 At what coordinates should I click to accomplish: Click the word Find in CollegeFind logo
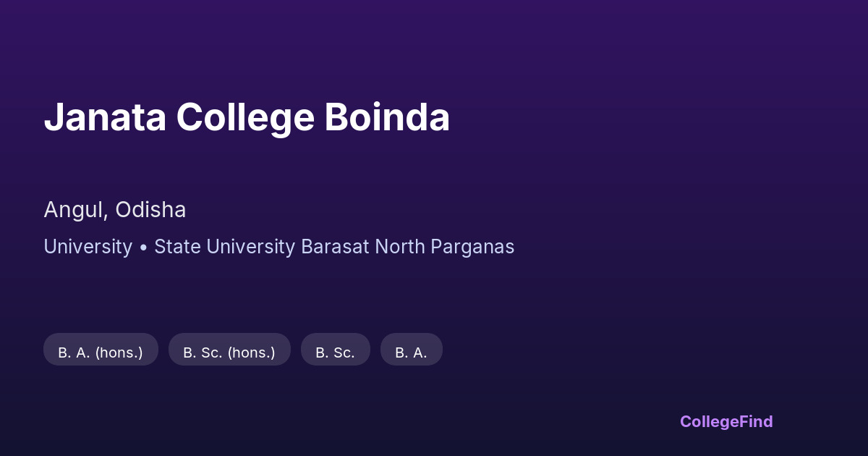pyautogui.click(x=754, y=421)
